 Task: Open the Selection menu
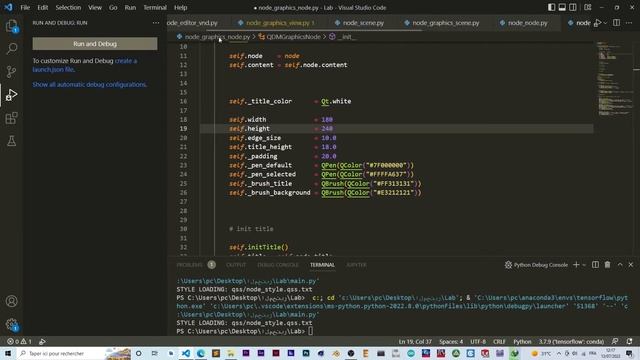pyautogui.click(x=68, y=7)
